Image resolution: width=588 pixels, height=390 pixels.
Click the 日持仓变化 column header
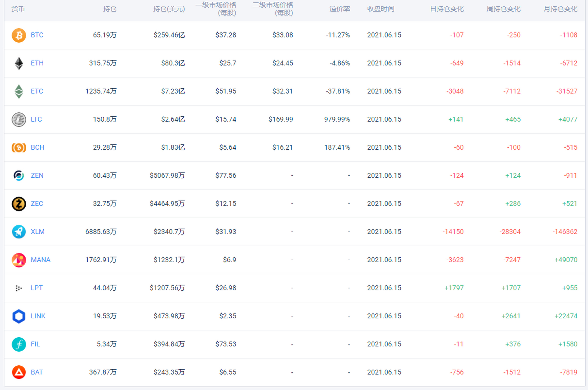447,9
